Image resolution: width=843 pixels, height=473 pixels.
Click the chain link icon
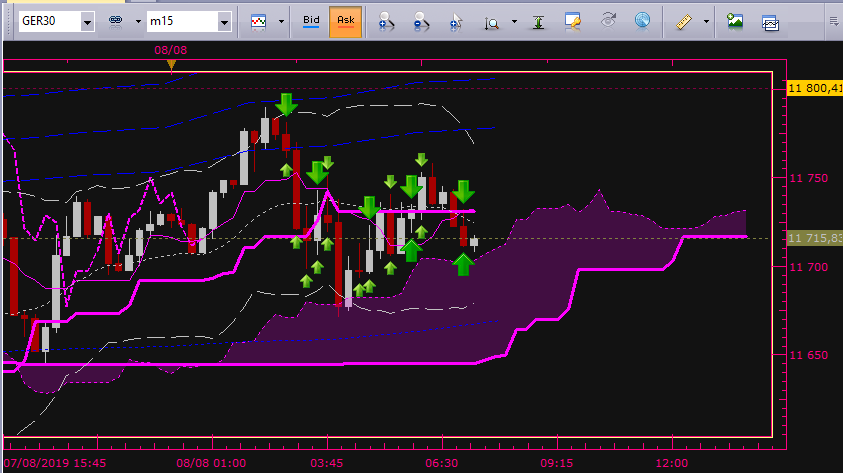[116, 22]
